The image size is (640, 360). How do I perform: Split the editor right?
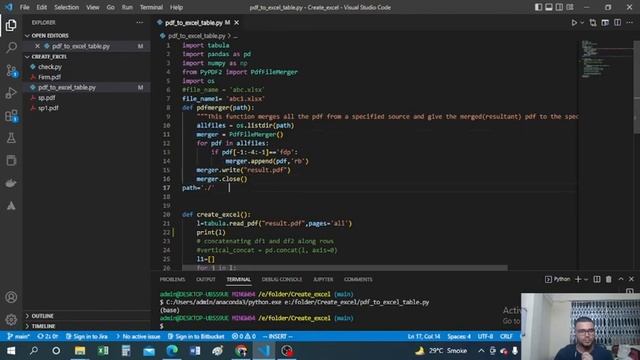click(x=618, y=23)
